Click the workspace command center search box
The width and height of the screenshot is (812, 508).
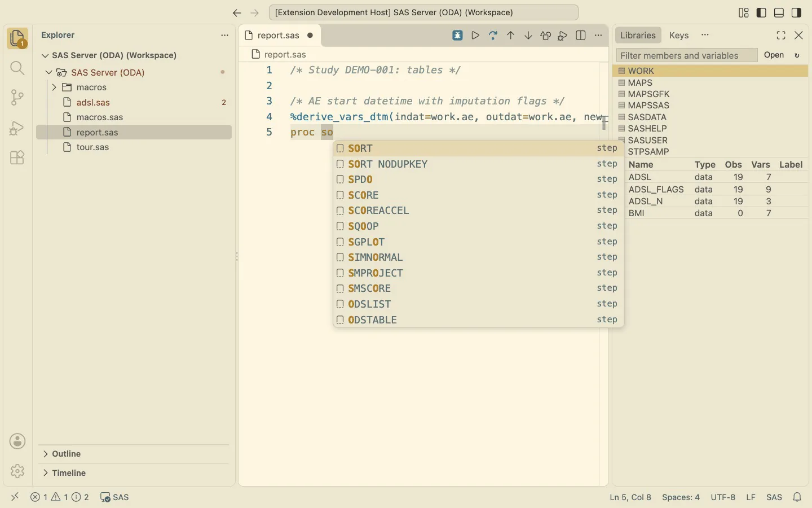(423, 12)
